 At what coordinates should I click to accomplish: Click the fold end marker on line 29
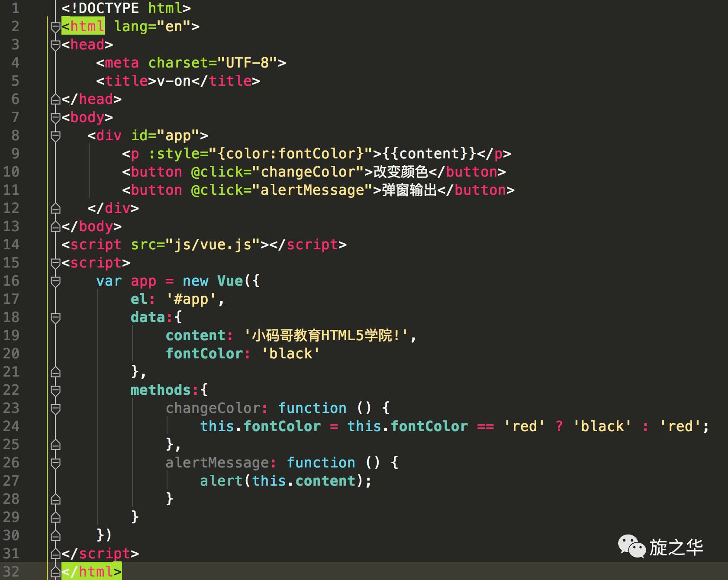pyautogui.click(x=55, y=518)
